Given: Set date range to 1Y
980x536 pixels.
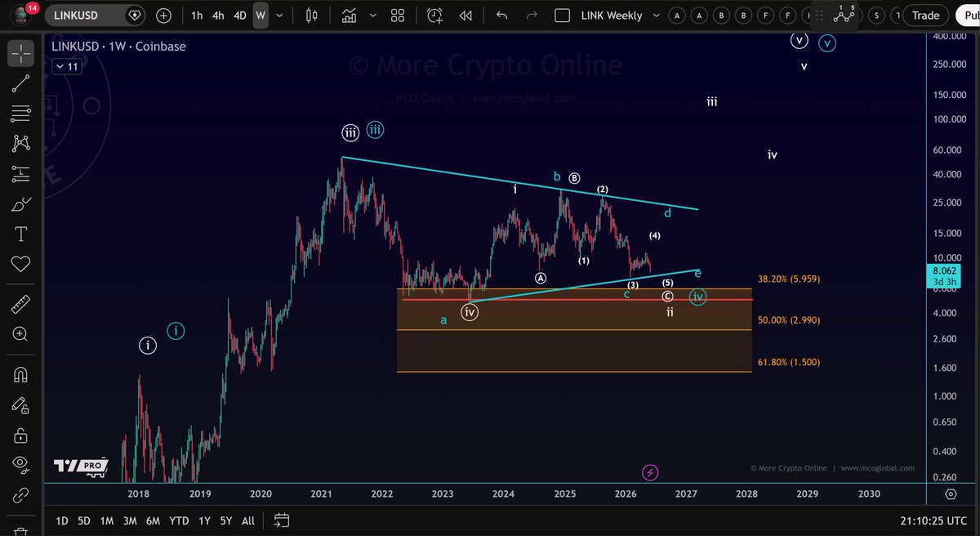Looking at the screenshot, I should (204, 520).
